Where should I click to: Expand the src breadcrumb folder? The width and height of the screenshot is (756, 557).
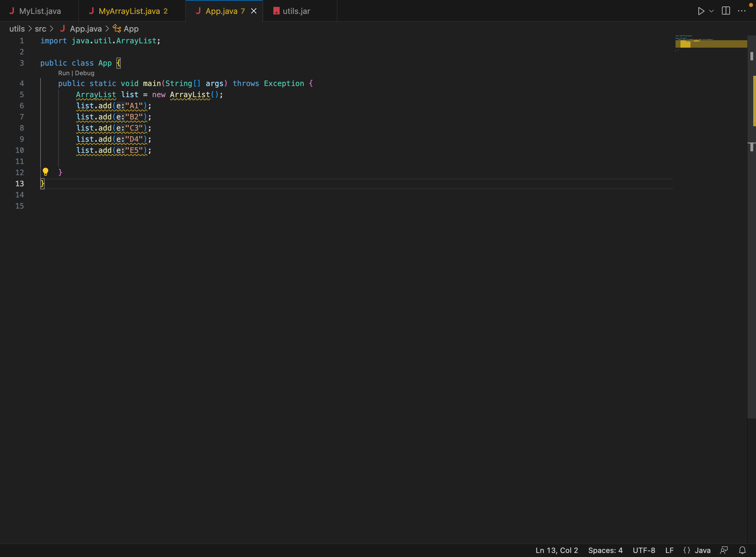tap(41, 29)
